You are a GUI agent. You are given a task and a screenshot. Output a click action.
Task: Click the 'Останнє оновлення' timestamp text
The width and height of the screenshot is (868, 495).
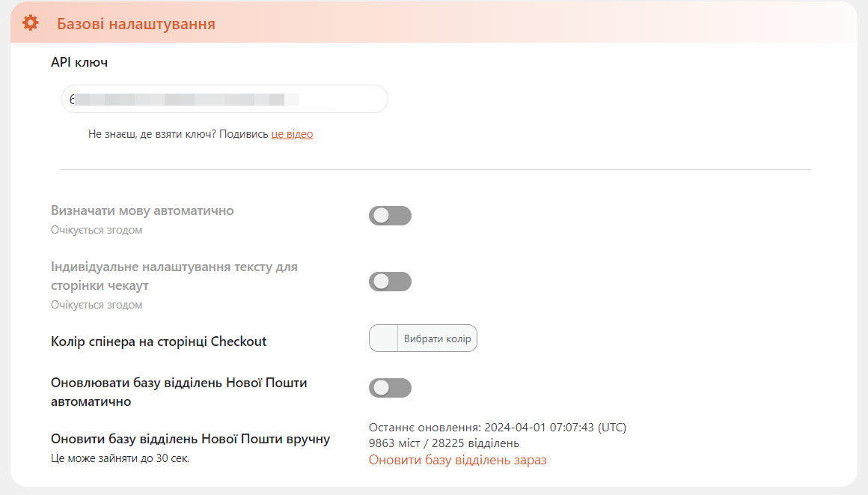[x=498, y=428]
